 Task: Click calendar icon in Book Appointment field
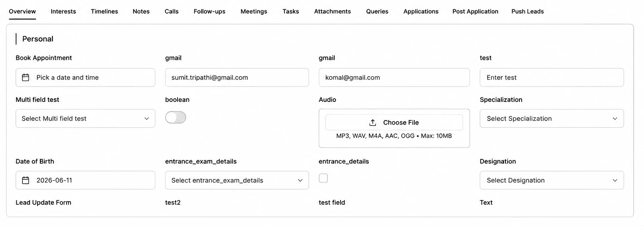[x=26, y=77]
